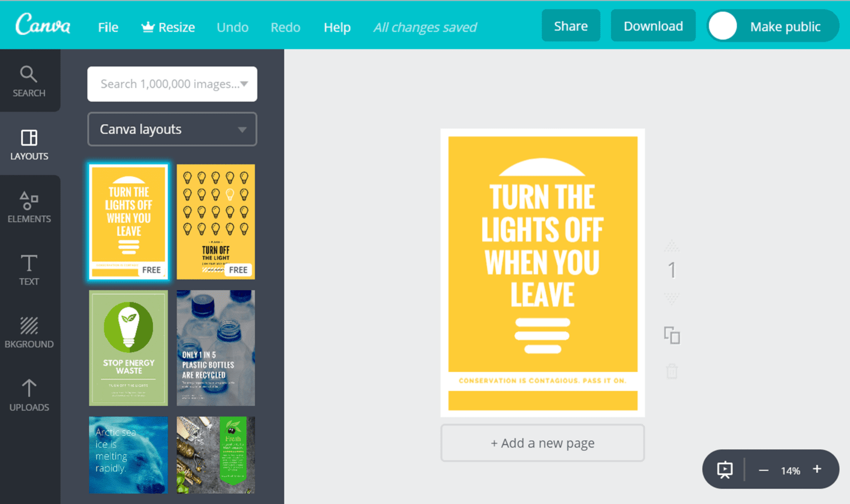
Task: Open the File menu
Action: click(x=108, y=27)
